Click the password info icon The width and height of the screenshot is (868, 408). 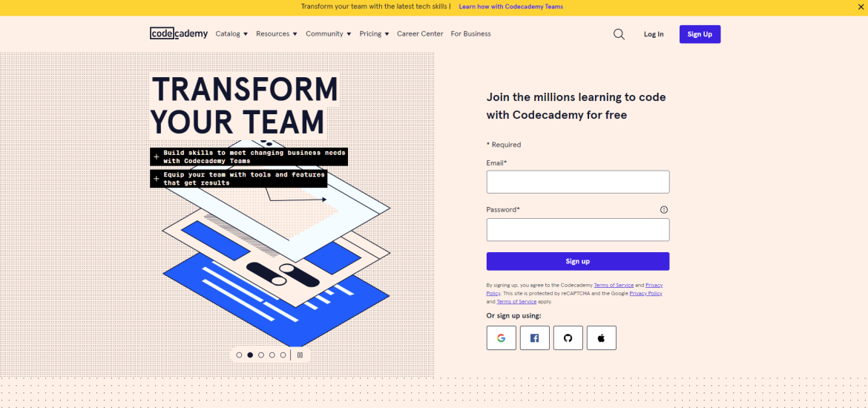click(664, 210)
